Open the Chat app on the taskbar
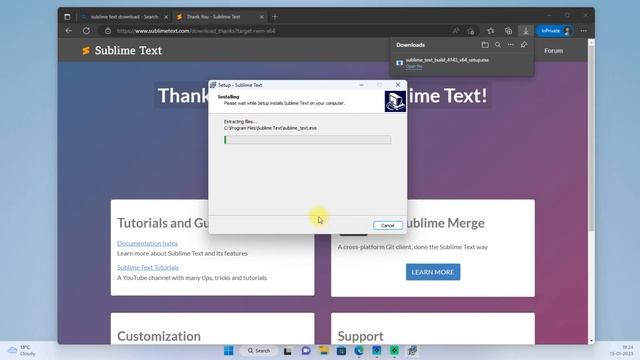 pyautogui.click(x=306, y=351)
